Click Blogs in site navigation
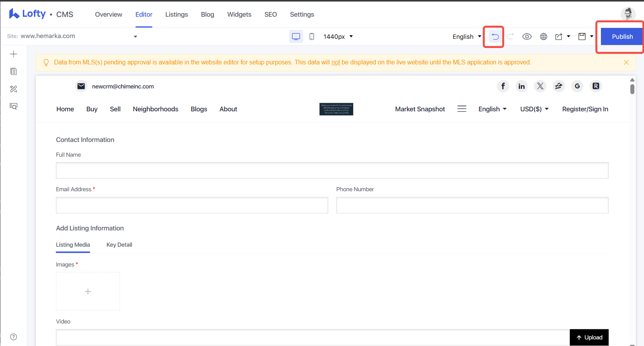This screenshot has height=346, width=644. tap(199, 109)
